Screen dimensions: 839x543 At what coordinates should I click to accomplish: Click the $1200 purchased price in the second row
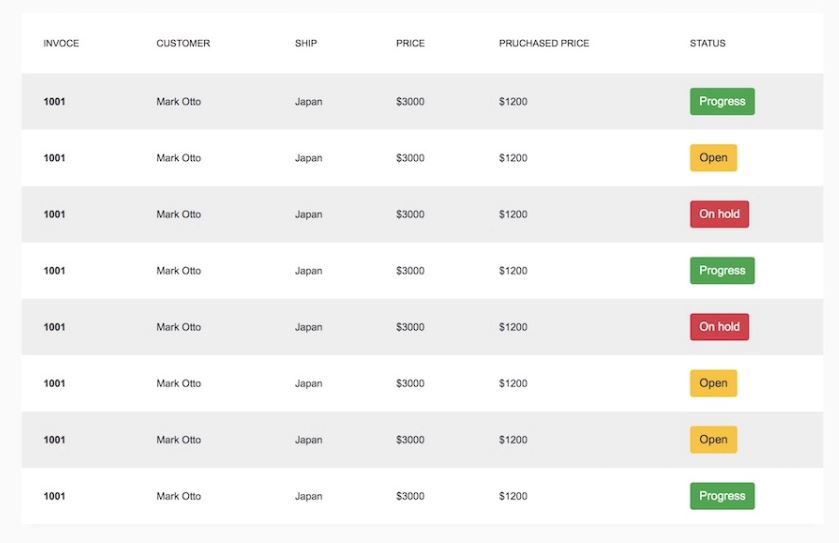click(x=513, y=158)
